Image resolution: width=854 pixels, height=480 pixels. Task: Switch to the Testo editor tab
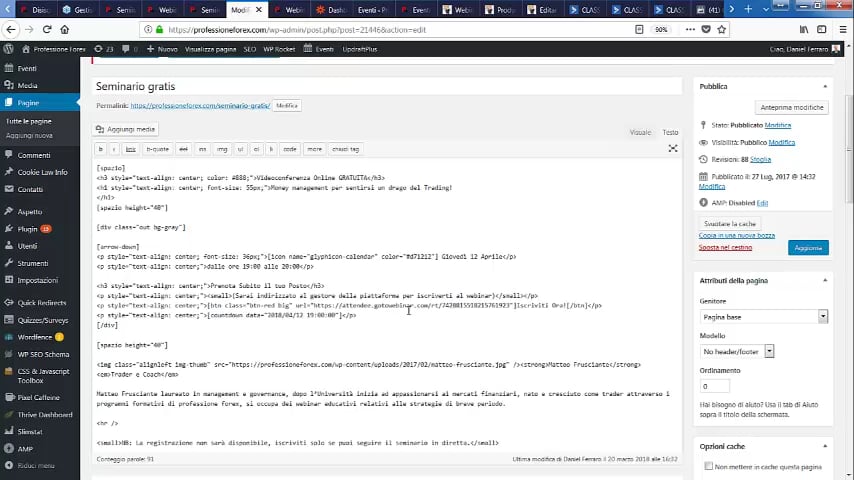pyautogui.click(x=670, y=132)
